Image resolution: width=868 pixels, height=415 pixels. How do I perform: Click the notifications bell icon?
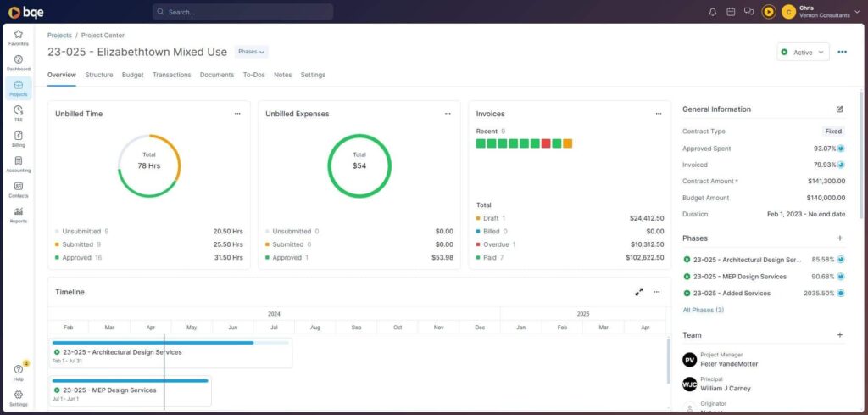coord(712,12)
